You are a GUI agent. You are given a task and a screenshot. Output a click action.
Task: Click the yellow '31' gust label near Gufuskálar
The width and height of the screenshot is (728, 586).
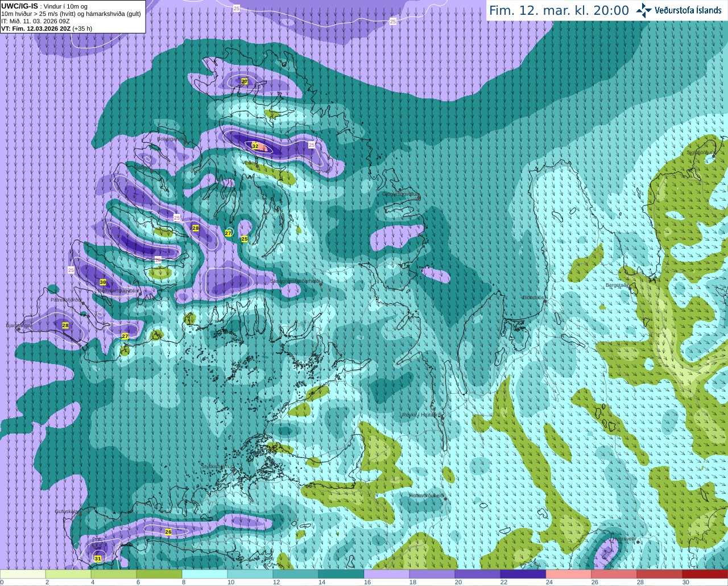pos(98,559)
